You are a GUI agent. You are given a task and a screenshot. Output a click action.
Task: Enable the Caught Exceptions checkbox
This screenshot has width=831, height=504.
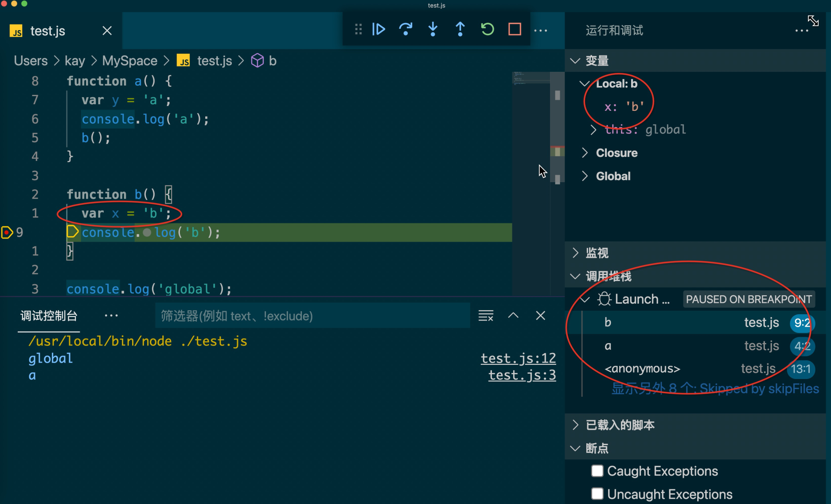[x=597, y=471]
